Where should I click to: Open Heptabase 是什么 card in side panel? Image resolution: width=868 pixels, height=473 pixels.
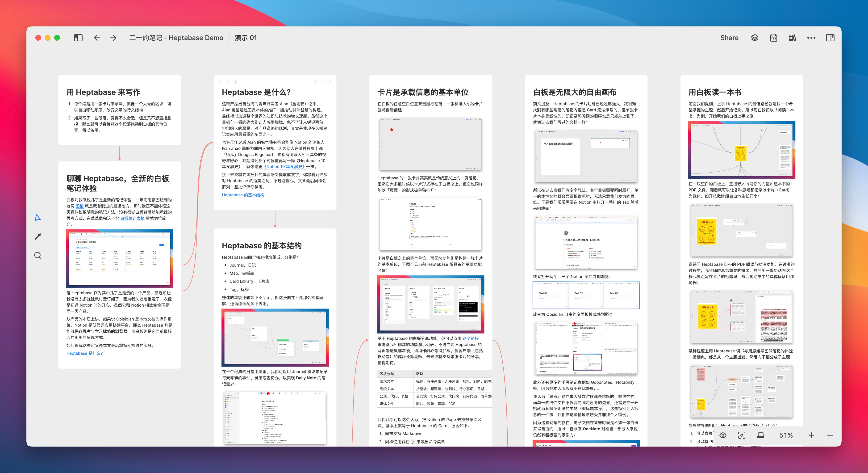235,82
